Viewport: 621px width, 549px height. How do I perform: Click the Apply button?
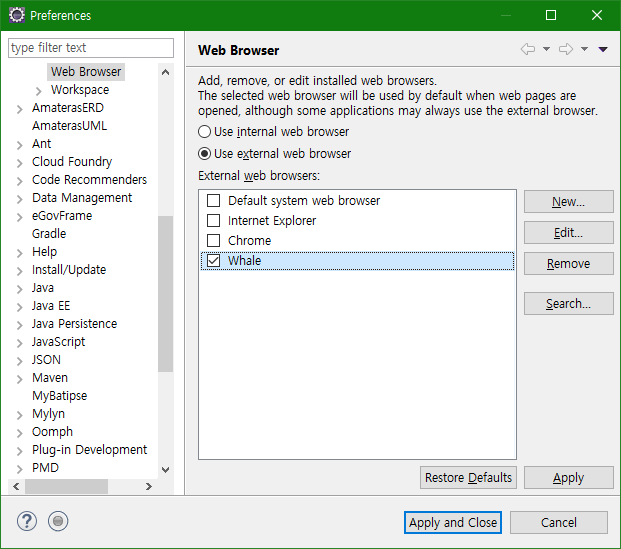point(569,478)
